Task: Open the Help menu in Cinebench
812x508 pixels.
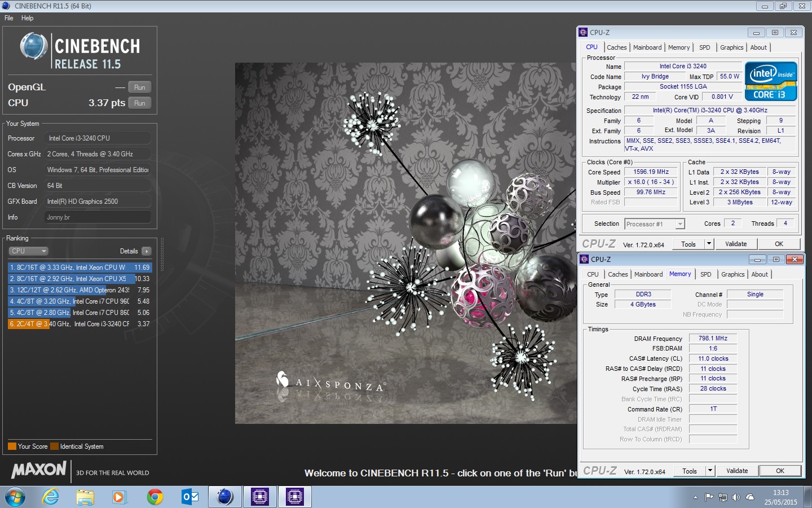Action: tap(27, 18)
